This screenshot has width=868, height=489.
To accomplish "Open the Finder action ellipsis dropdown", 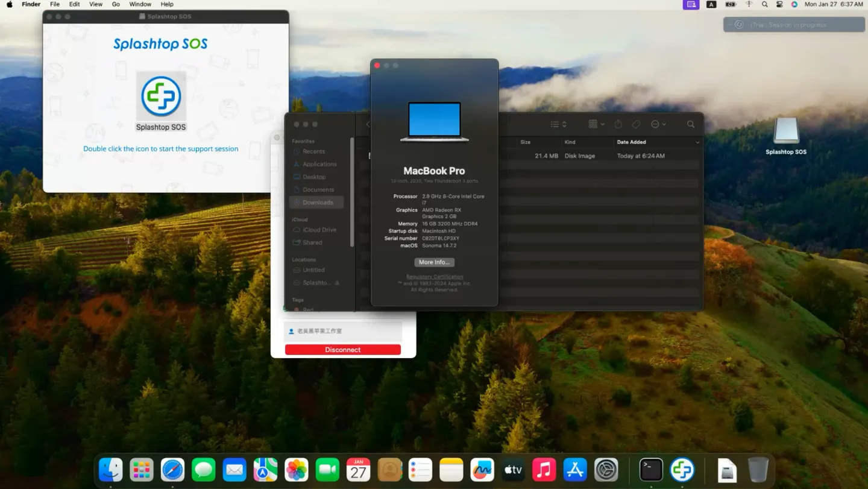I will pyautogui.click(x=658, y=124).
